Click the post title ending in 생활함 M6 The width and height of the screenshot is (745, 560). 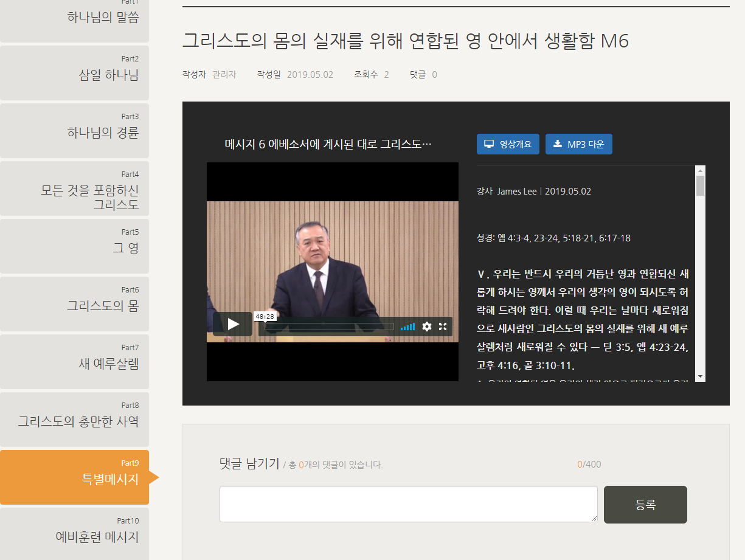pyautogui.click(x=406, y=41)
